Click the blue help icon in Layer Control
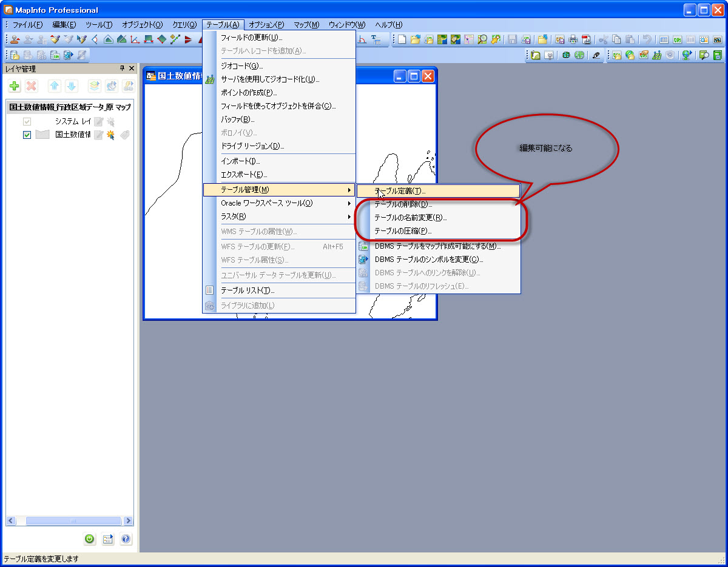The height and width of the screenshot is (567, 728). pyautogui.click(x=126, y=538)
